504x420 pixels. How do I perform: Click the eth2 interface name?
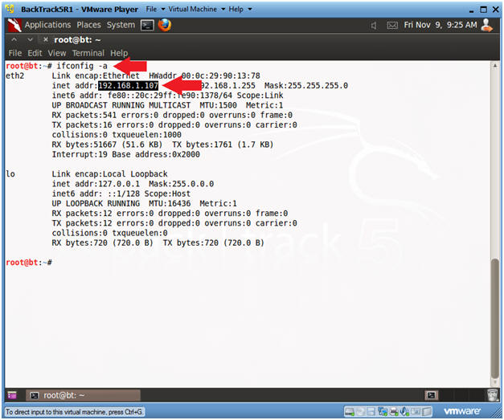point(14,75)
